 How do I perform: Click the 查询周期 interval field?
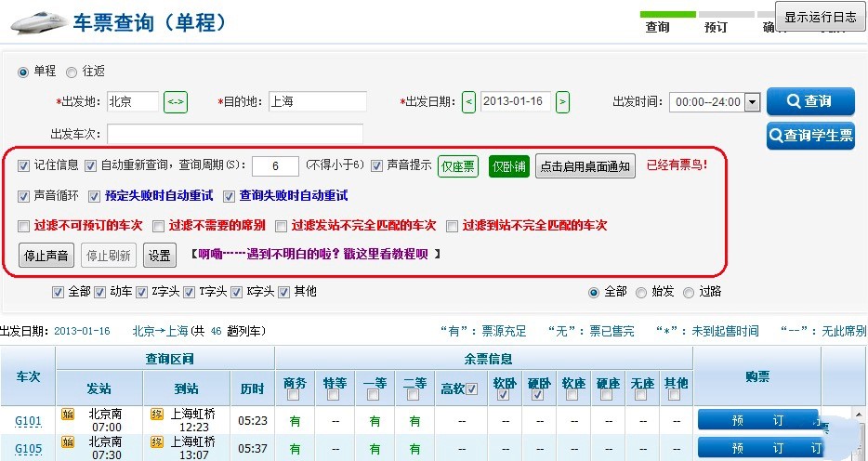tap(275, 166)
